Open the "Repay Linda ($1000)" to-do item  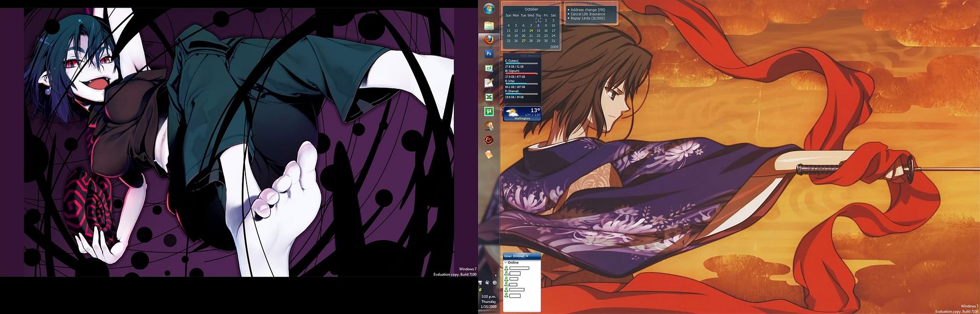coord(586,18)
